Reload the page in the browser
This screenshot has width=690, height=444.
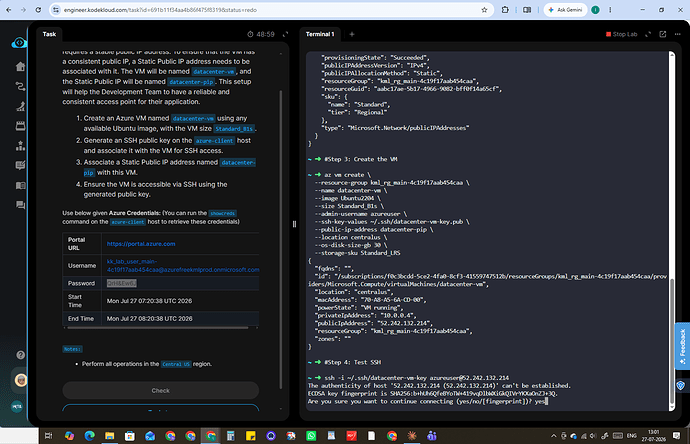click(x=38, y=10)
